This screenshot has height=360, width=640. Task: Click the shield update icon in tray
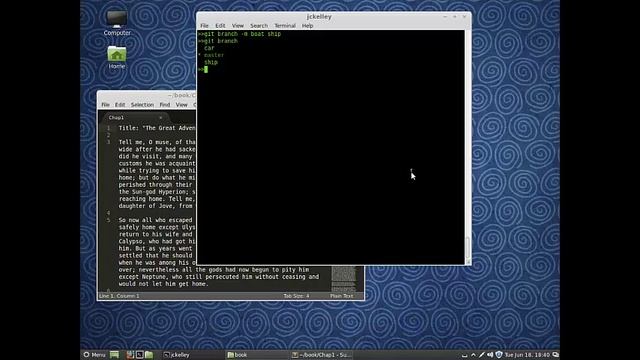[x=499, y=355]
